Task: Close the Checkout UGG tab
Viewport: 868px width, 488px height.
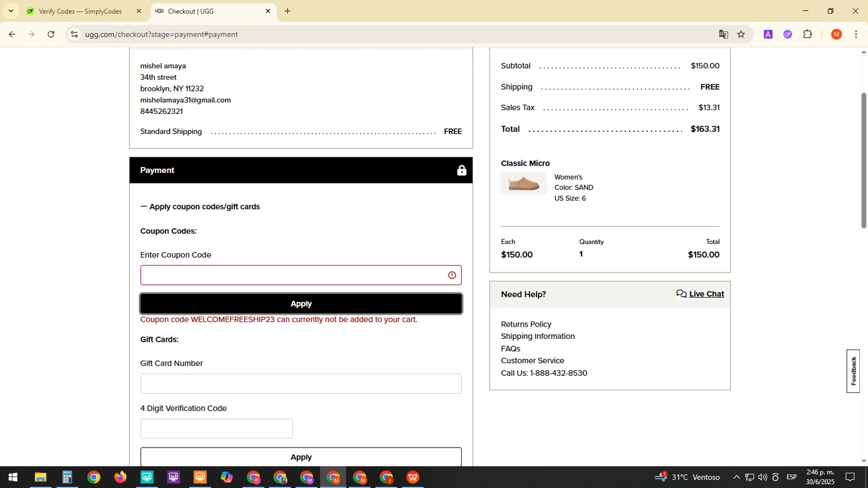Action: 268,11
